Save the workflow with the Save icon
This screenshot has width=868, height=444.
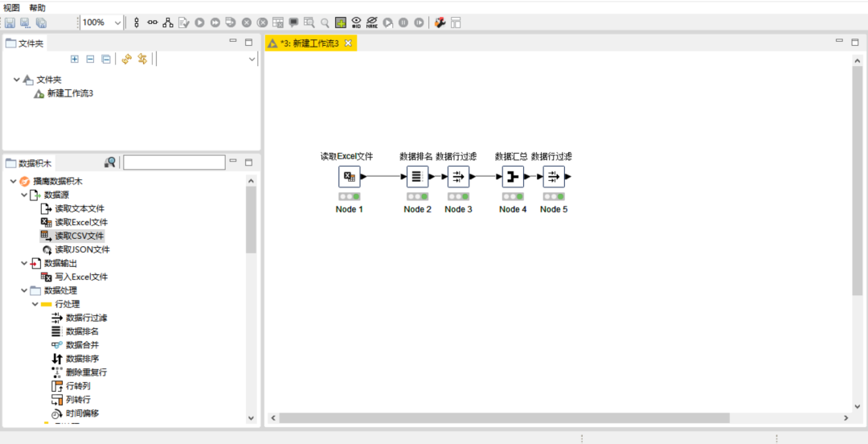click(x=10, y=23)
